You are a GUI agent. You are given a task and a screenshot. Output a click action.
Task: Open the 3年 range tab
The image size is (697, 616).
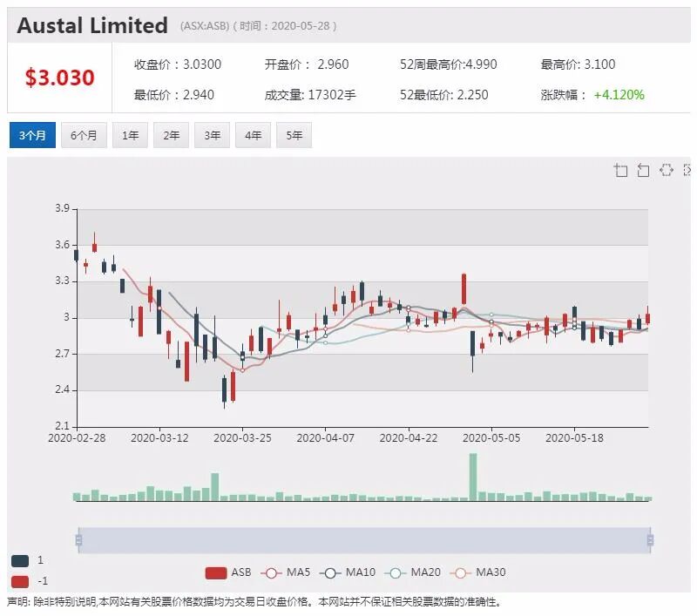tap(212, 135)
